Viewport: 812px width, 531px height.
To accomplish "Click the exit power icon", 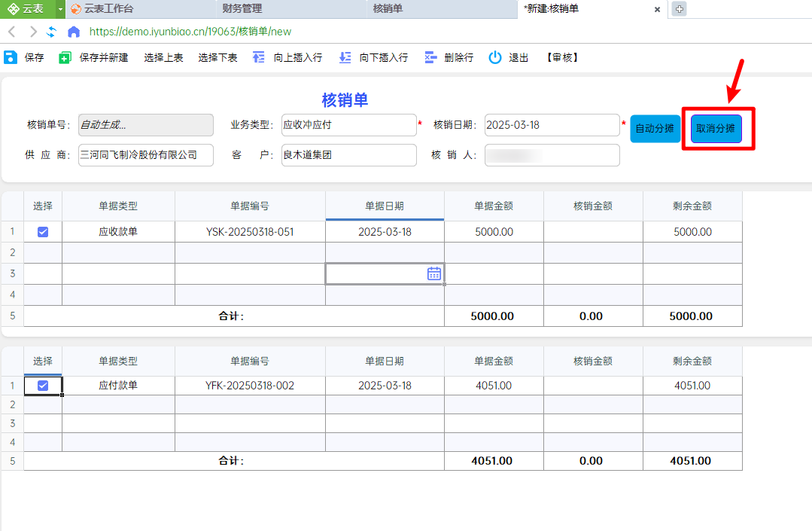I will point(495,57).
